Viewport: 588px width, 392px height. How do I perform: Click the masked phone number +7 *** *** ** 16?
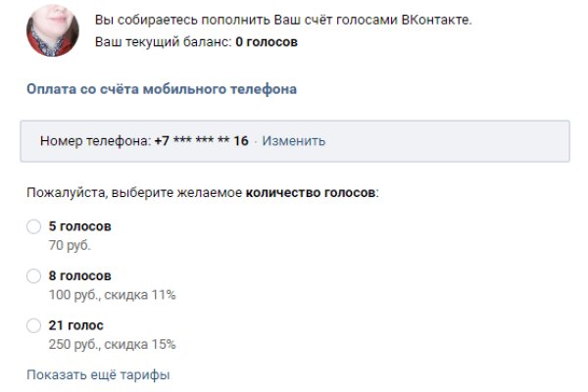tap(201, 141)
